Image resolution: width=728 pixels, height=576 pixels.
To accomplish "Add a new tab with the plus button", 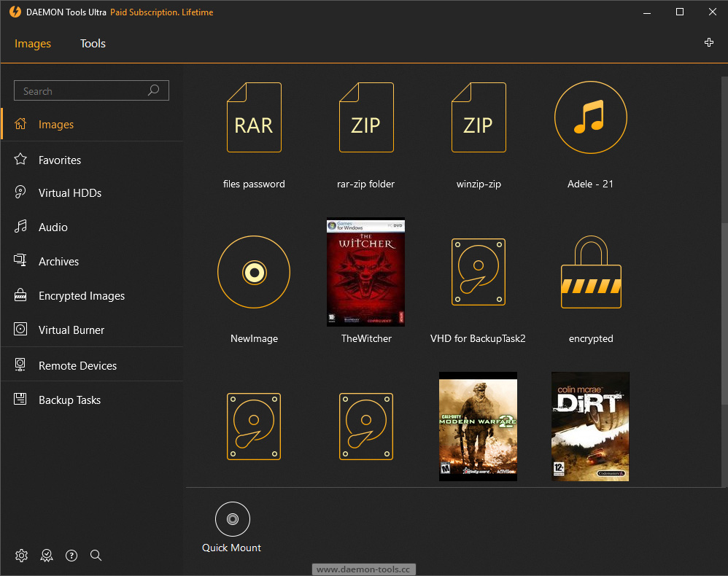I will coord(708,42).
